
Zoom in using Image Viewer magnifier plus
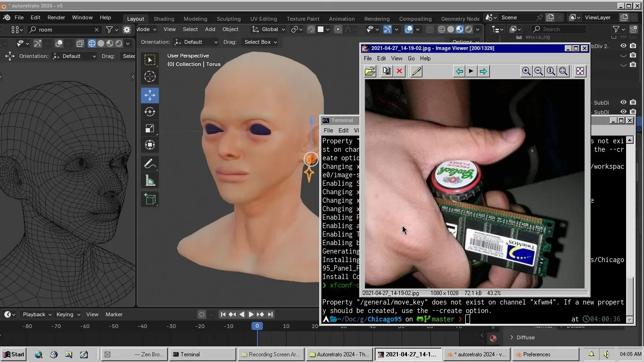pyautogui.click(x=526, y=71)
